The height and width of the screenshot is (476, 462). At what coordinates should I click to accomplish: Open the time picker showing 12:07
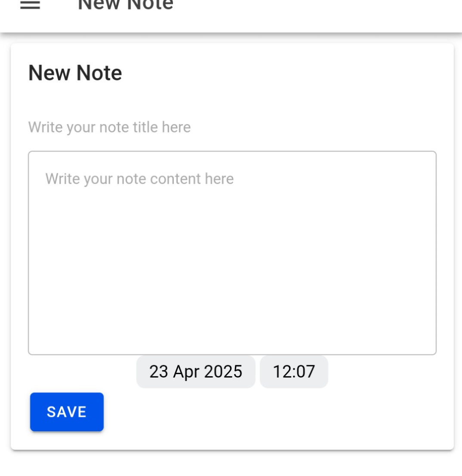click(x=294, y=372)
